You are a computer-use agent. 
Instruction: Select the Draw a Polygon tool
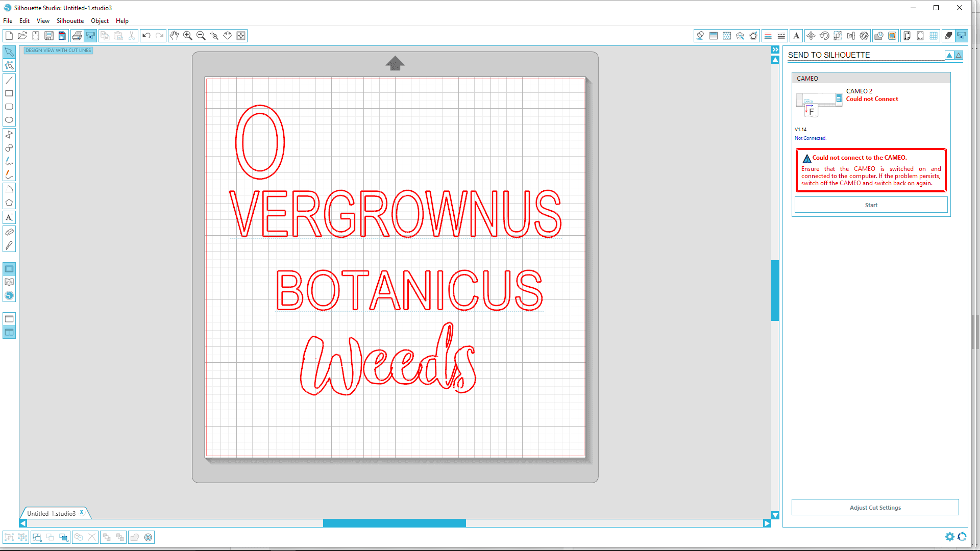9,203
